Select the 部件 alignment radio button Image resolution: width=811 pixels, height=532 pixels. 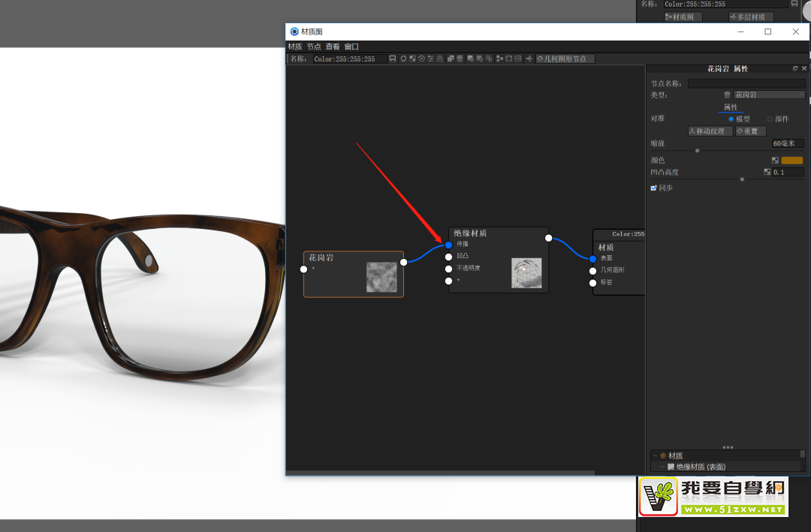click(770, 119)
